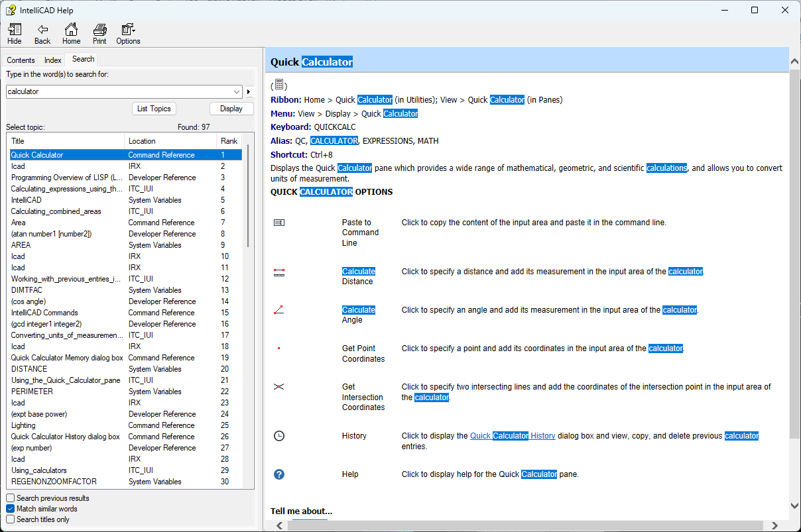Select Calculating_combined_areas topic

(125, 211)
